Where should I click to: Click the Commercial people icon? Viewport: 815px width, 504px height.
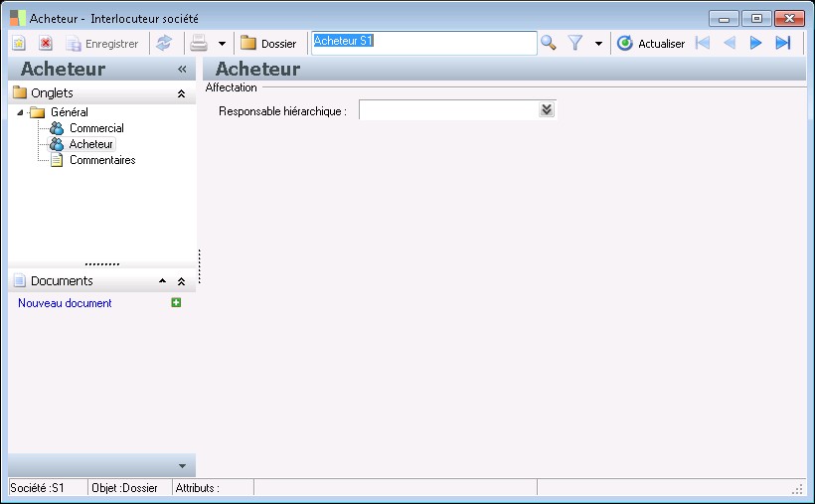(x=57, y=128)
